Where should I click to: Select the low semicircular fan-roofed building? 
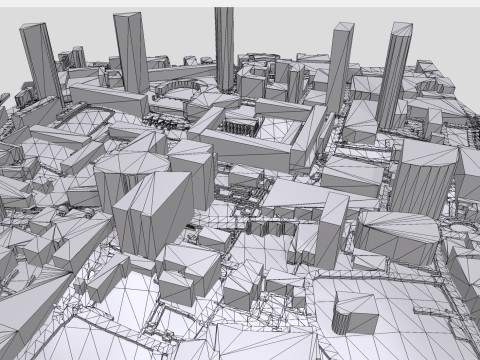(396, 238)
